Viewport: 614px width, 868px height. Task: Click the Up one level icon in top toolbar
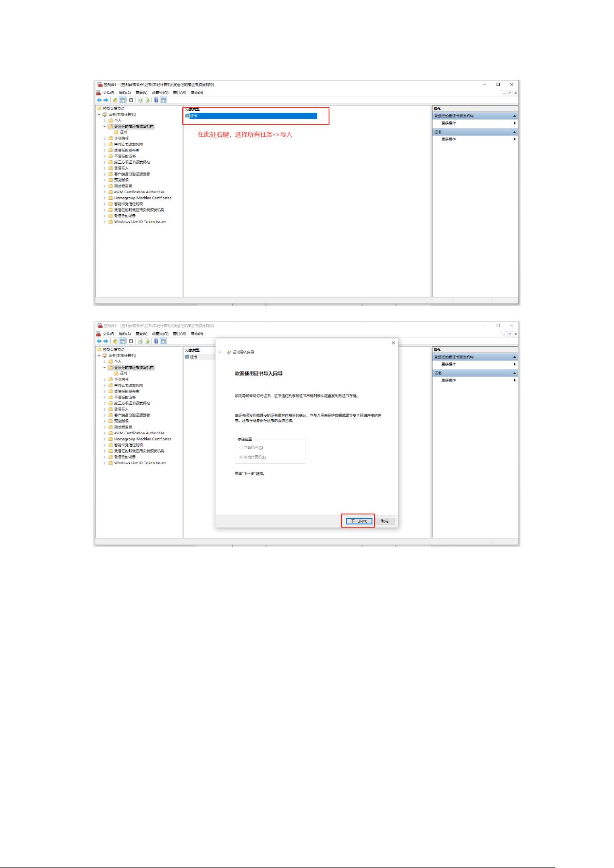tap(115, 100)
